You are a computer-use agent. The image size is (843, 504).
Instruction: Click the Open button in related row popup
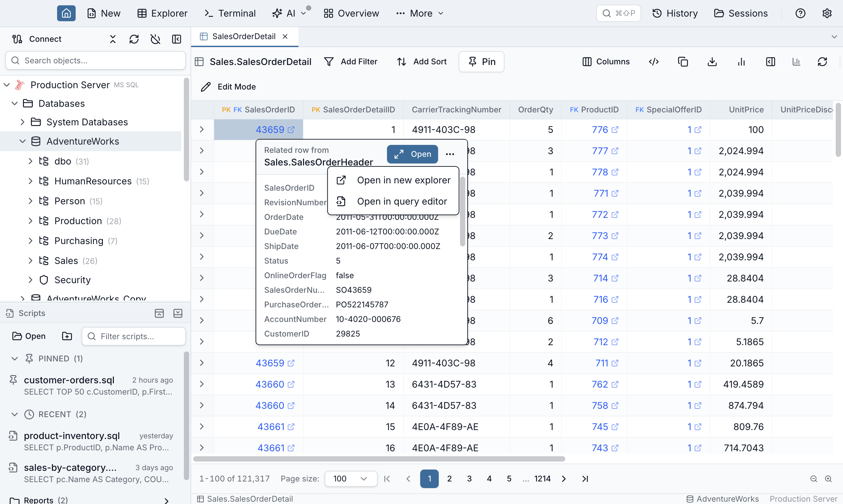click(412, 154)
